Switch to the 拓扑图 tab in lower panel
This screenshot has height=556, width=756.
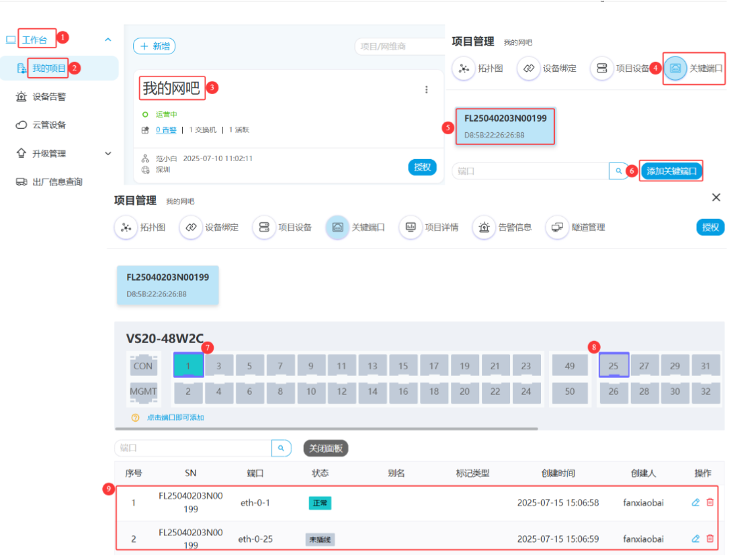[126, 228]
